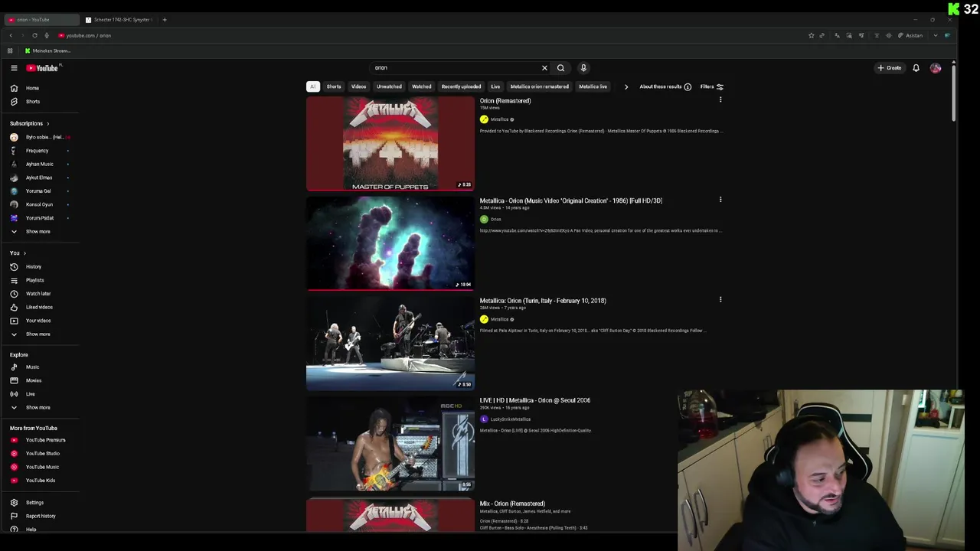
Task: Open the notifications bell
Action: point(916,68)
